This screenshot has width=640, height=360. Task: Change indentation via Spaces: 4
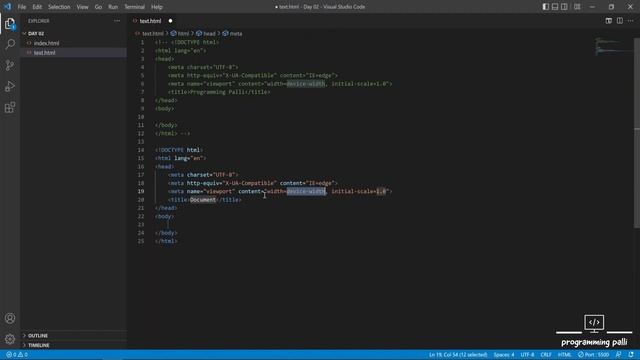tap(504, 355)
